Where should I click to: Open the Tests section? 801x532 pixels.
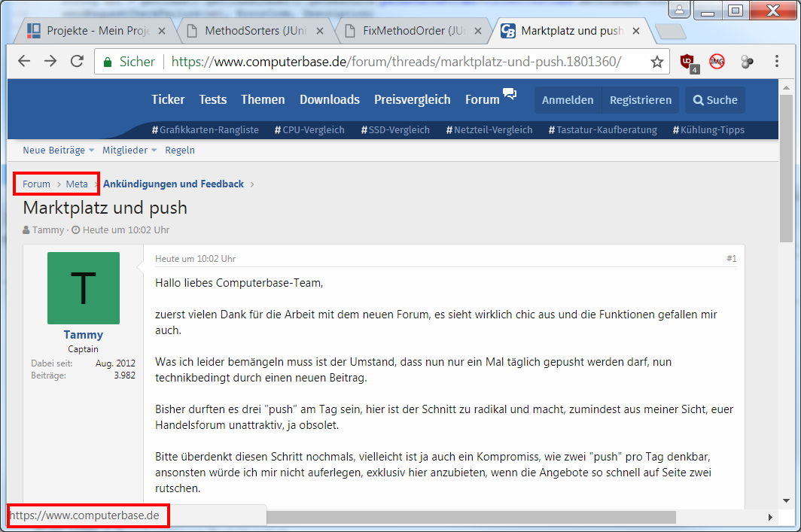[x=212, y=99]
